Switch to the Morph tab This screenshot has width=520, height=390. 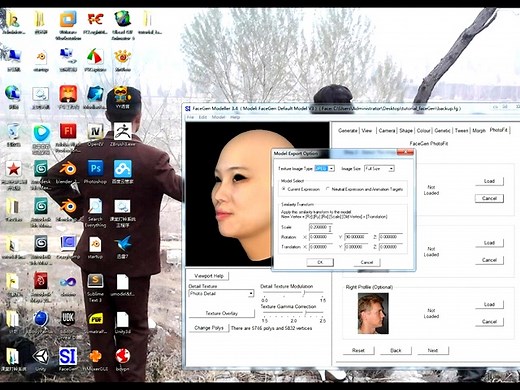click(479, 131)
